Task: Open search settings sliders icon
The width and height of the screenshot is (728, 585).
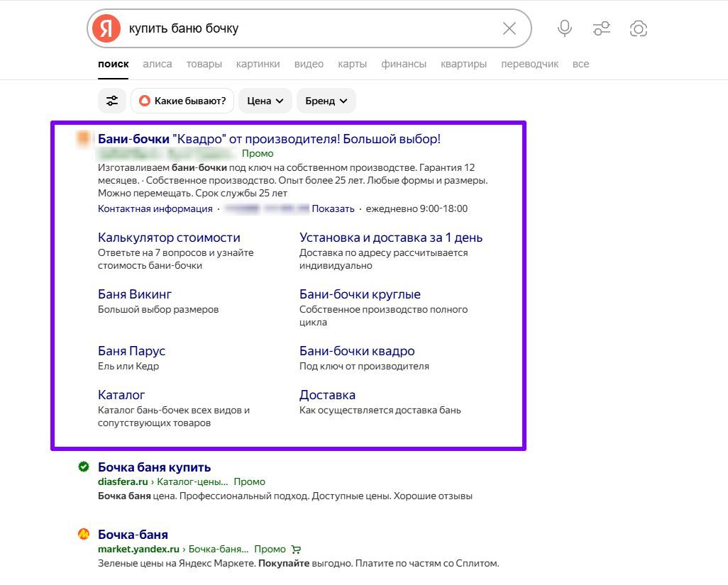Action: (602, 28)
